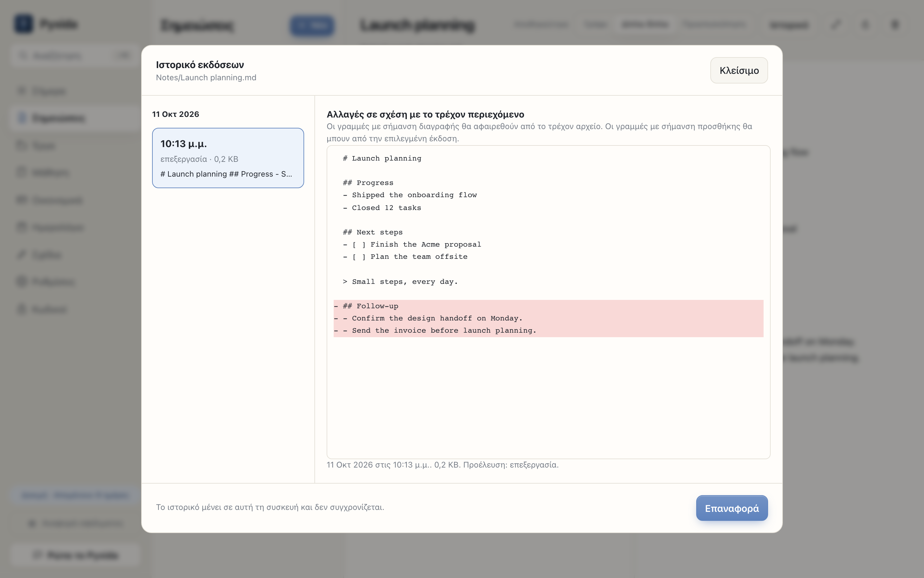This screenshot has height=578, width=924.
Task: Click the Επαναφορά restore button
Action: 732,508
